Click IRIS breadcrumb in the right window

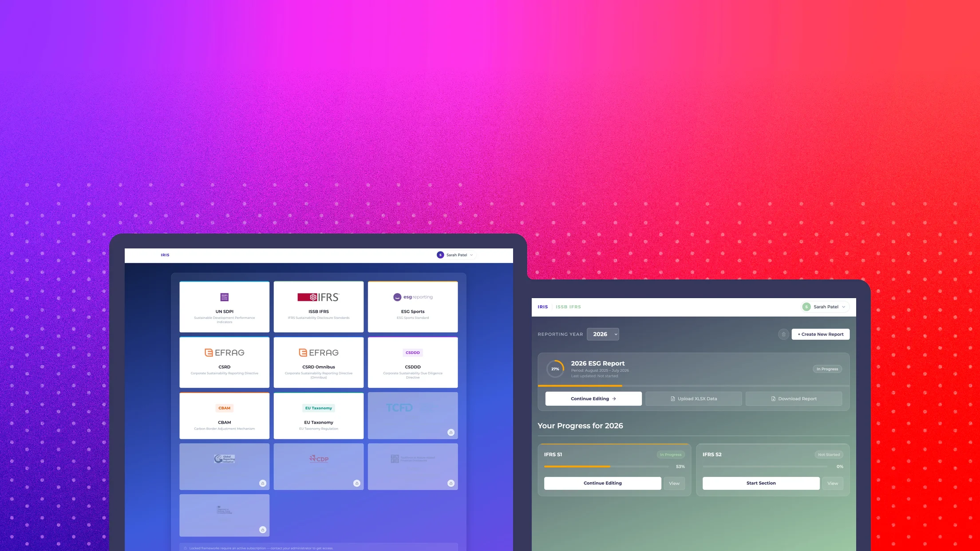point(543,307)
